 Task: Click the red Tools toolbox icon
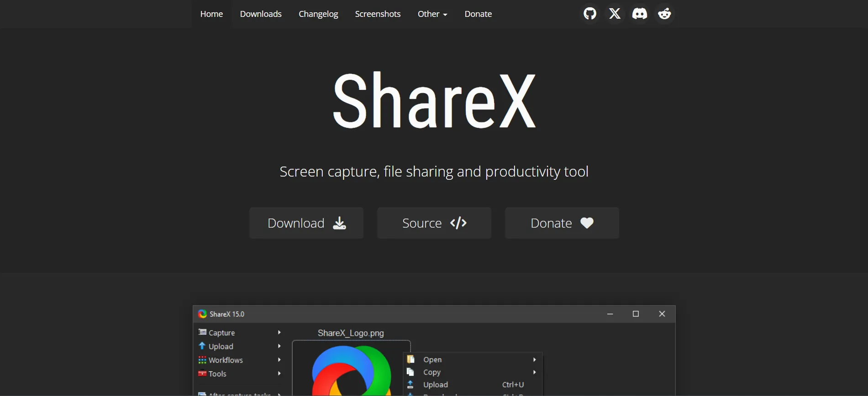tap(202, 373)
